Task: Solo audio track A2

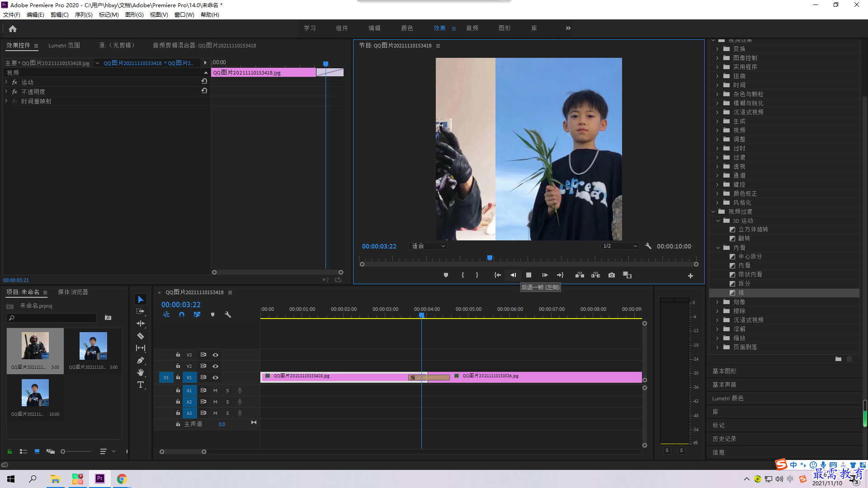Action: (227, 402)
